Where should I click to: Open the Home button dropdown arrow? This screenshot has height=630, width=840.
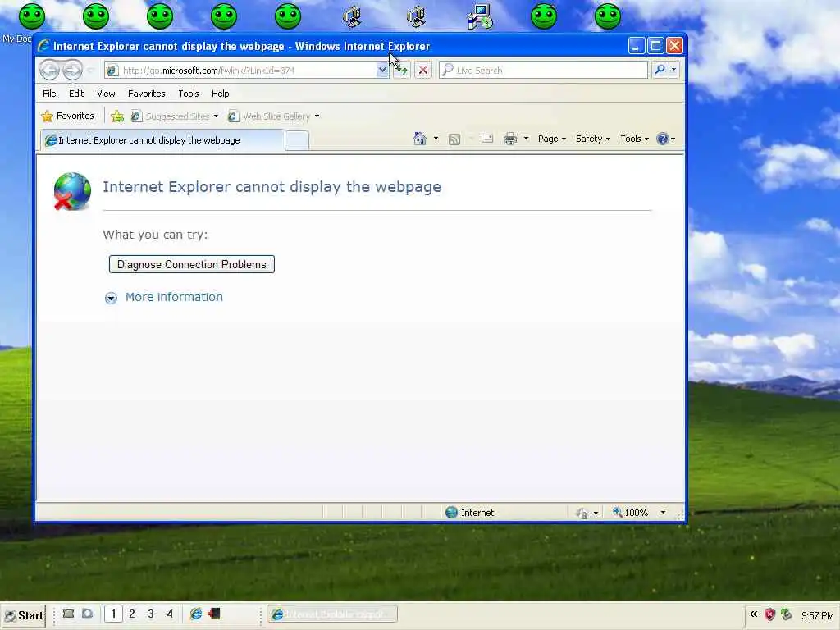point(436,139)
